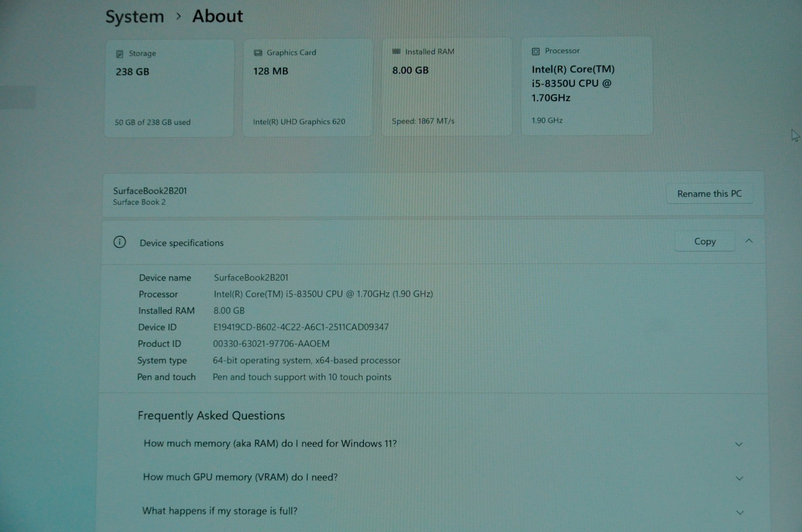Open the Graphics Card 128 MB card
Screen dimensions: 802x532
pos(307,87)
